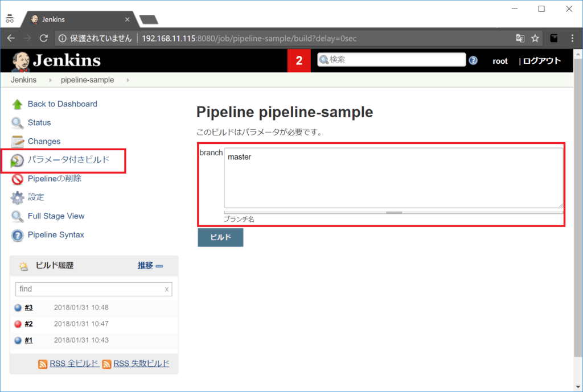Click the weather sun icon in ビルド履歴
Screen dimensions: 583x392
(23, 266)
